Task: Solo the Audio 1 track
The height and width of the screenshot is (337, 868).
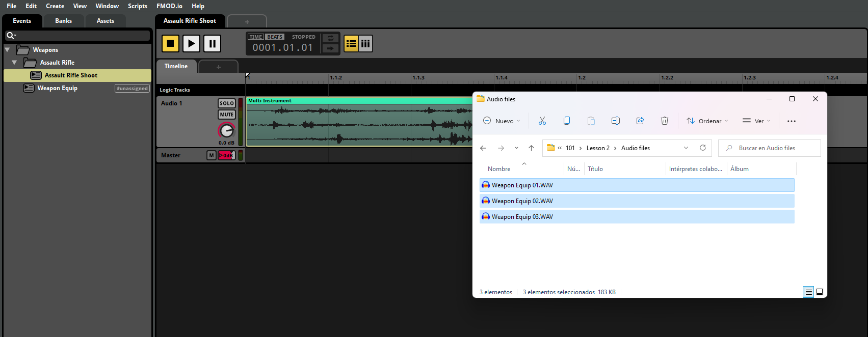Action: [227, 103]
